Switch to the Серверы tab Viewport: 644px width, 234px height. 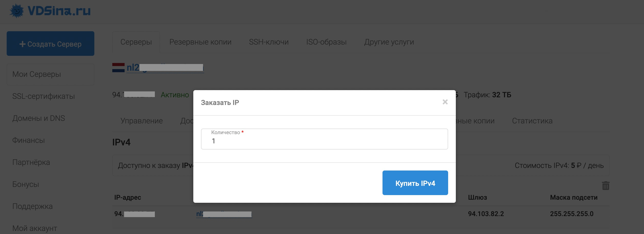coord(136,42)
